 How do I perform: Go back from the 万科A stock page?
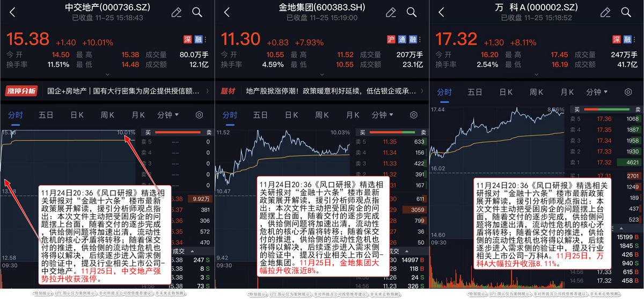click(441, 12)
